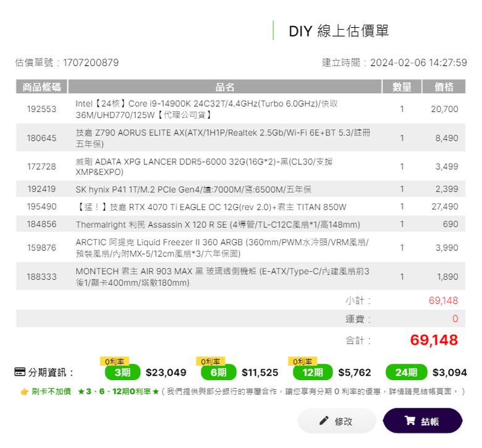Image resolution: width=482 pixels, height=448 pixels.
Task: Click product code 180645
Action: tap(41, 138)
